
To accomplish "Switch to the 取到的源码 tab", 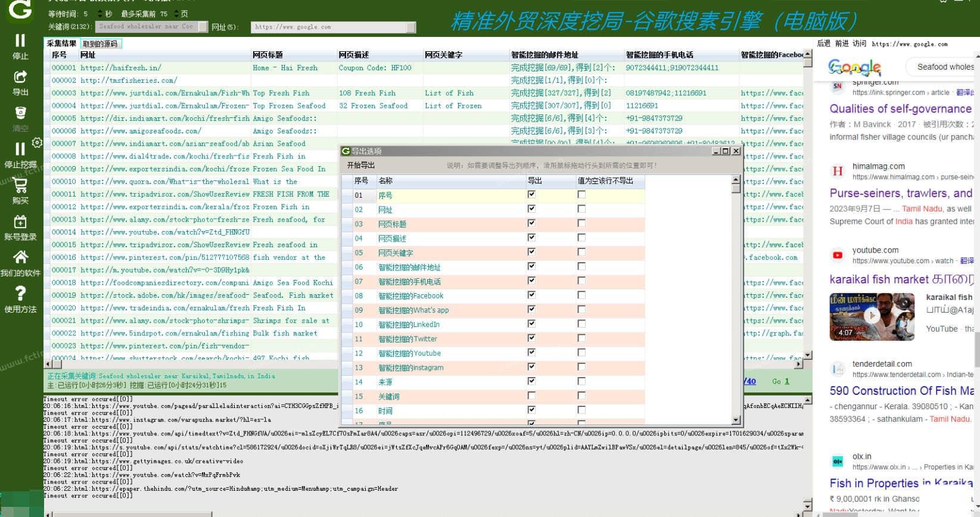I will tap(100, 43).
